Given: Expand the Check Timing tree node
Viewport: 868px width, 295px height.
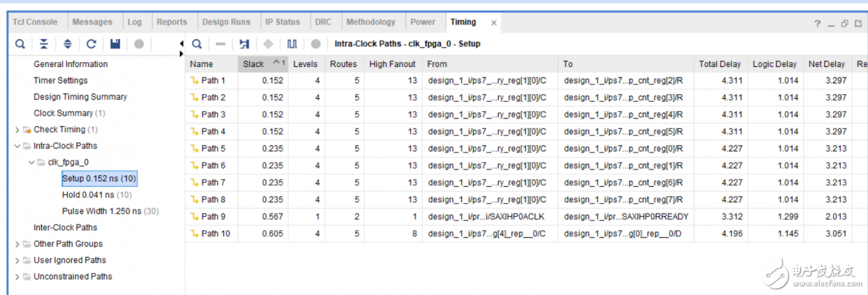Looking at the screenshot, I should (x=18, y=130).
